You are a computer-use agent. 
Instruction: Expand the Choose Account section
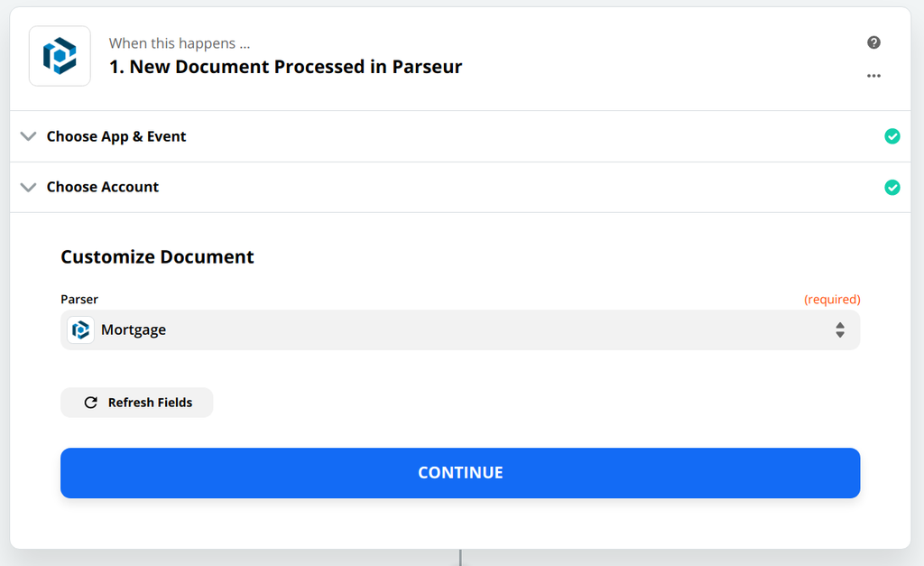click(x=28, y=187)
